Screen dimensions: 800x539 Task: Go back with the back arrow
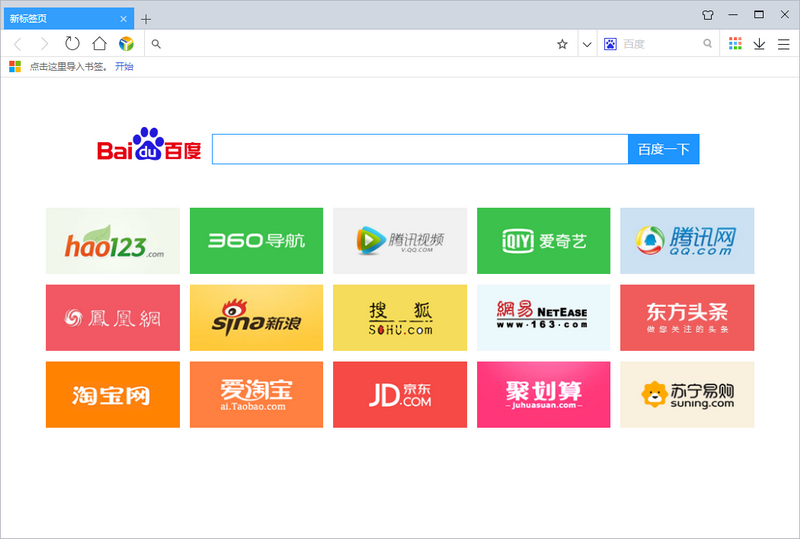pyautogui.click(x=18, y=44)
